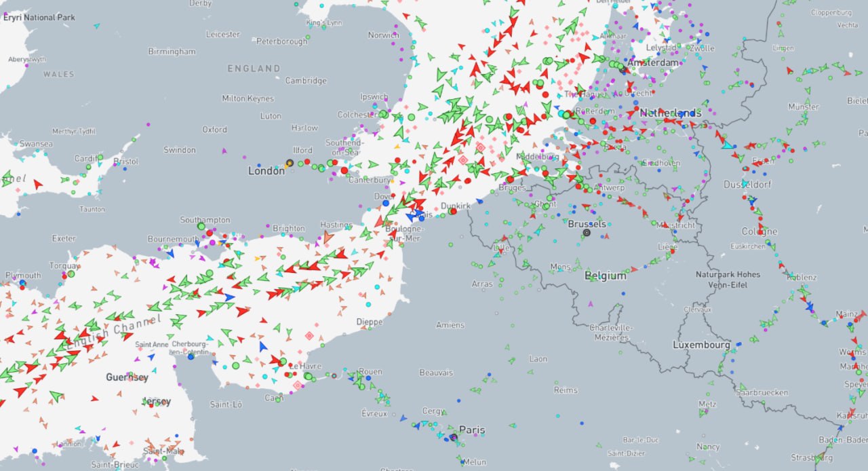Click the red diamond marker near Caen
This screenshot has height=471, width=868.
pyautogui.click(x=297, y=385)
